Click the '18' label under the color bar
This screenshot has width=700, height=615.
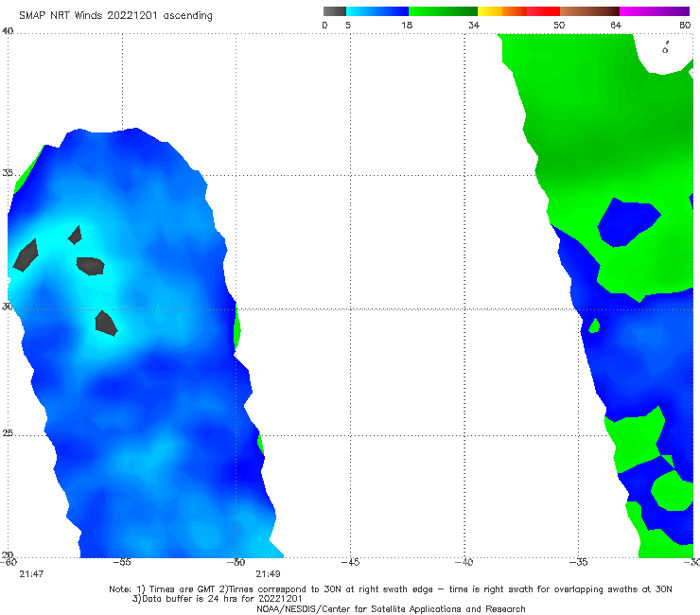pyautogui.click(x=407, y=25)
